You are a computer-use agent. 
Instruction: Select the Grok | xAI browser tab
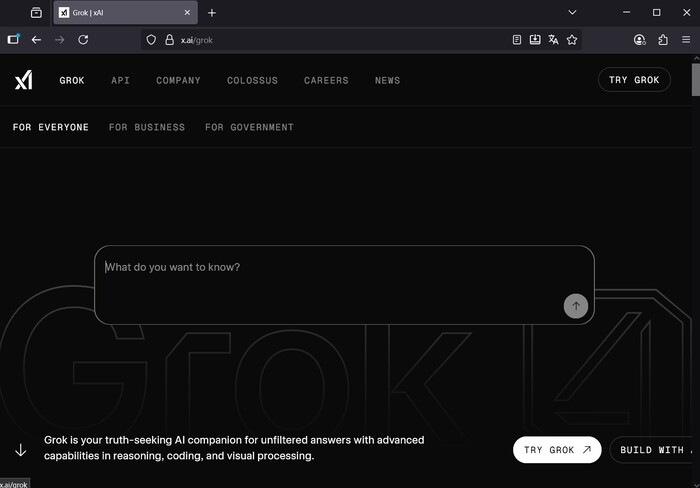pyautogui.click(x=125, y=13)
